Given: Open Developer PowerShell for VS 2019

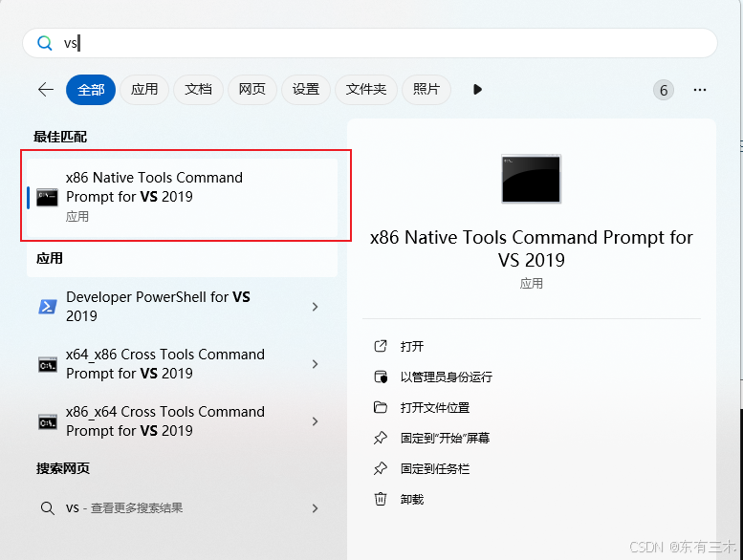Looking at the screenshot, I should tap(183, 306).
